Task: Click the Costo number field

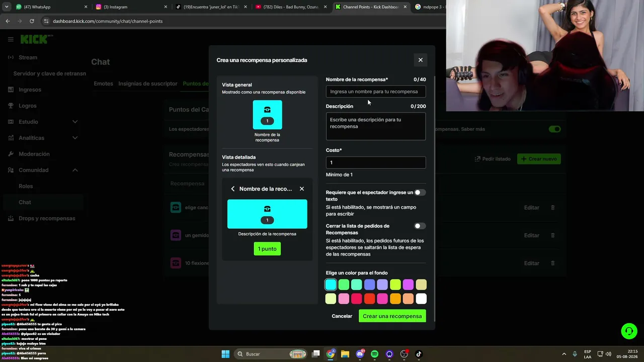Action: click(376, 162)
